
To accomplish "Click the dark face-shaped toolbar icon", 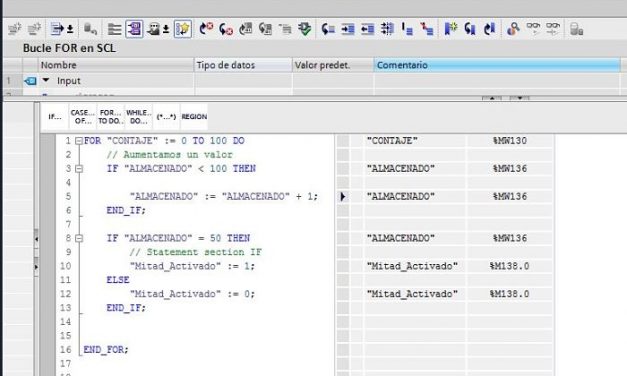I will point(153,29).
